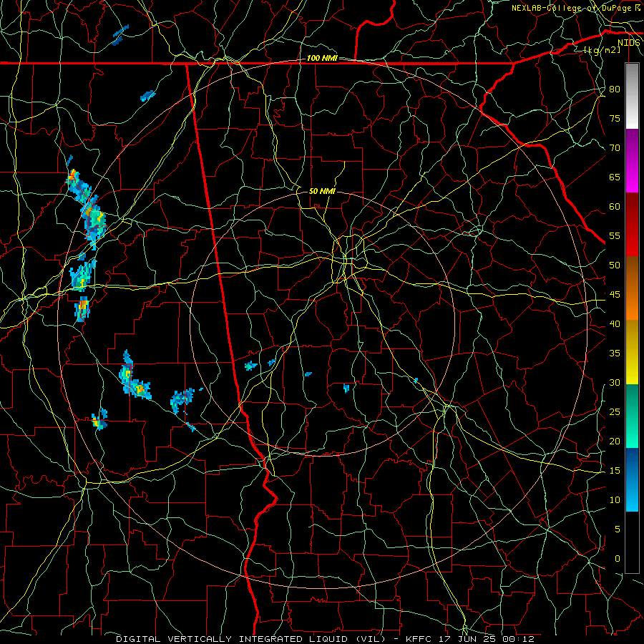644x644 pixels.
Task: Click the 45 value on the color scale
Action: pos(615,295)
